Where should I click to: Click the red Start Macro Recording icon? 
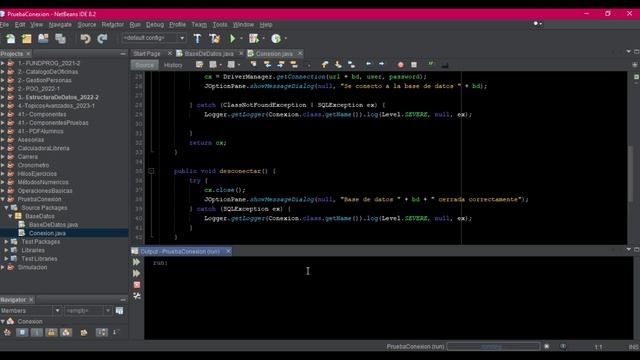pyautogui.click(x=401, y=64)
